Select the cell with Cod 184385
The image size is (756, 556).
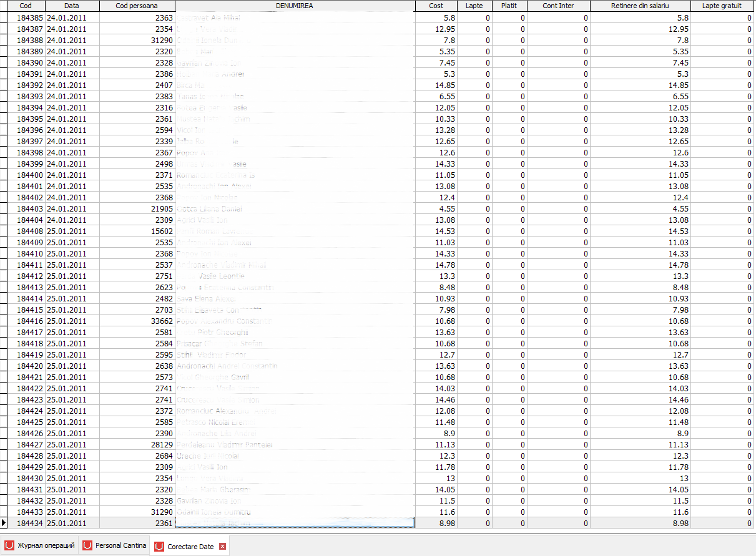coord(26,18)
